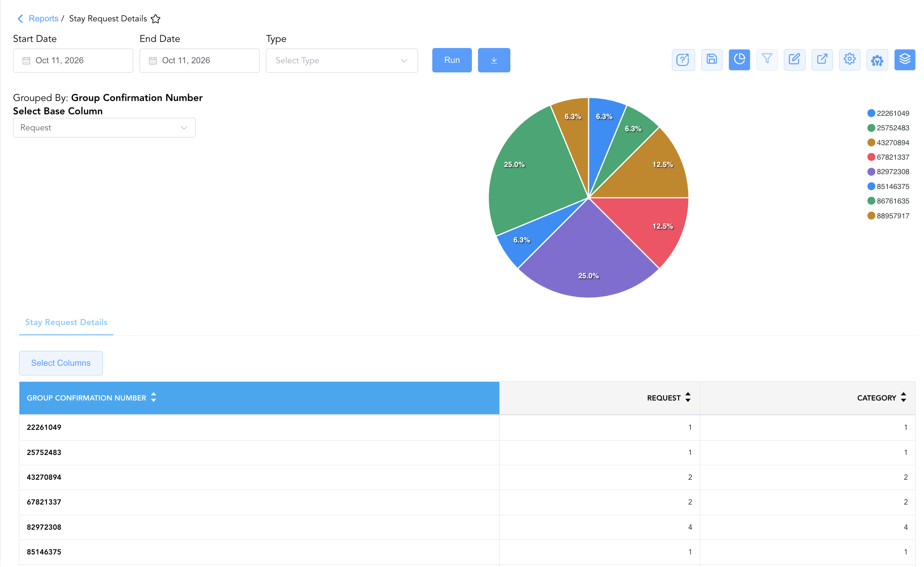Sort the Request column arrows

(688, 397)
